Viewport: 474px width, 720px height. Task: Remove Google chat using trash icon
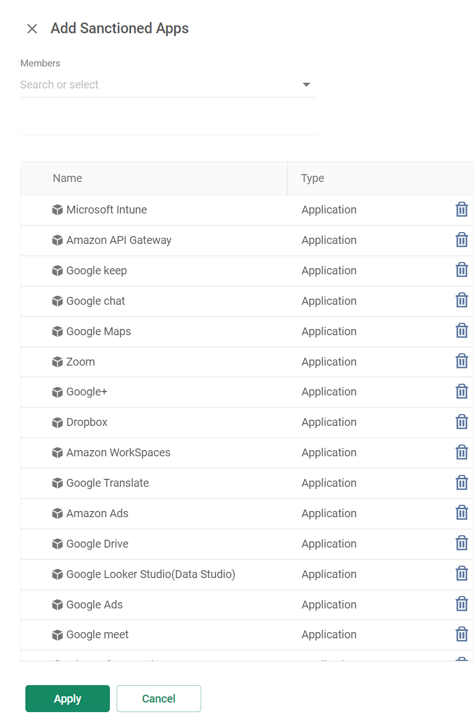click(462, 300)
